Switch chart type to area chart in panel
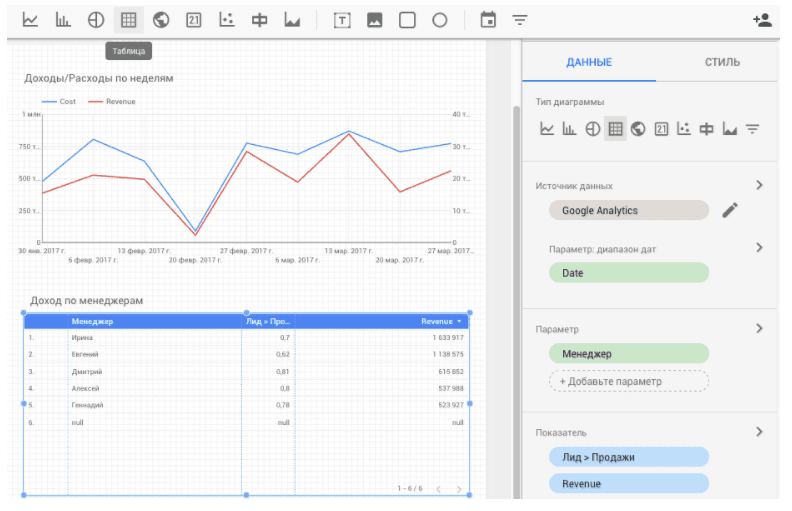Viewport: 792px width, 511px height. (x=729, y=129)
